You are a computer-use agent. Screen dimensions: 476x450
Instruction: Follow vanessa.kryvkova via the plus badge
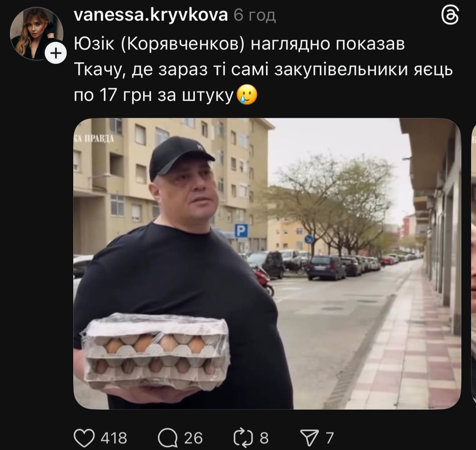pyautogui.click(x=56, y=53)
